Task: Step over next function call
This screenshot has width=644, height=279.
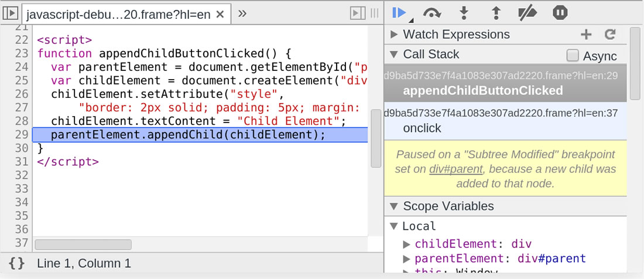Action: [432, 12]
